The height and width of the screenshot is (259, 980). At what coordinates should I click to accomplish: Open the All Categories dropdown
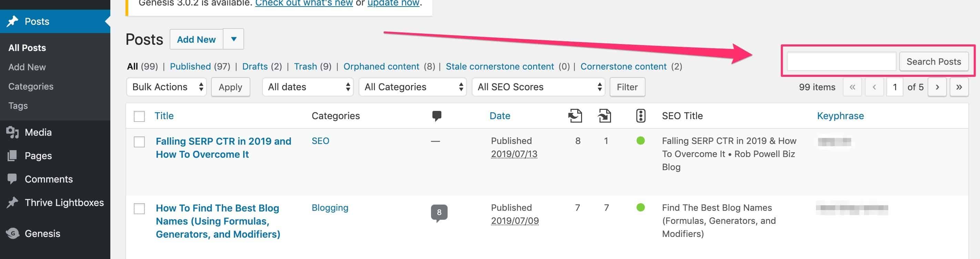(412, 87)
